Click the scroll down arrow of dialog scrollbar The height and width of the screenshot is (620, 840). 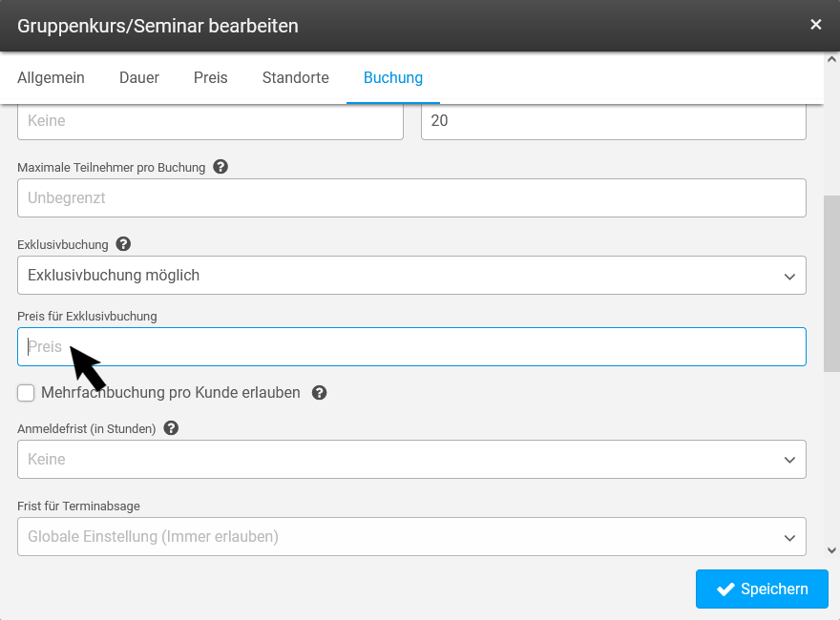(831, 550)
